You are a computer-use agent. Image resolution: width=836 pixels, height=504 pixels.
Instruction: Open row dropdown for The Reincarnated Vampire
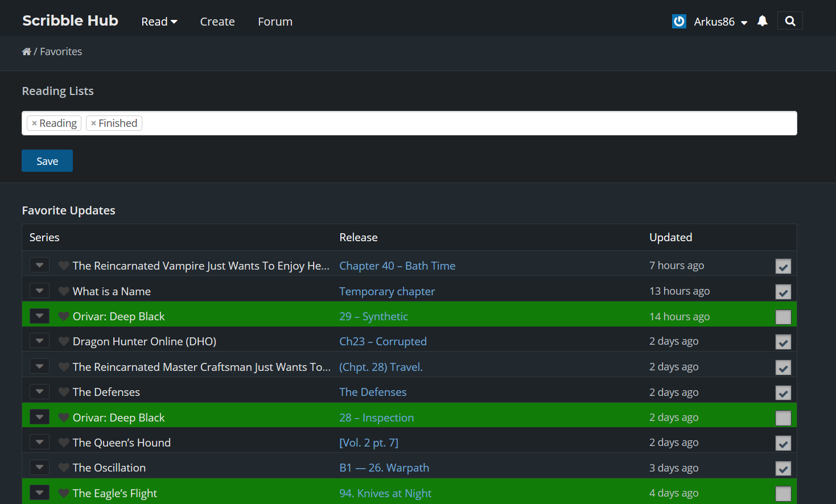pos(39,266)
